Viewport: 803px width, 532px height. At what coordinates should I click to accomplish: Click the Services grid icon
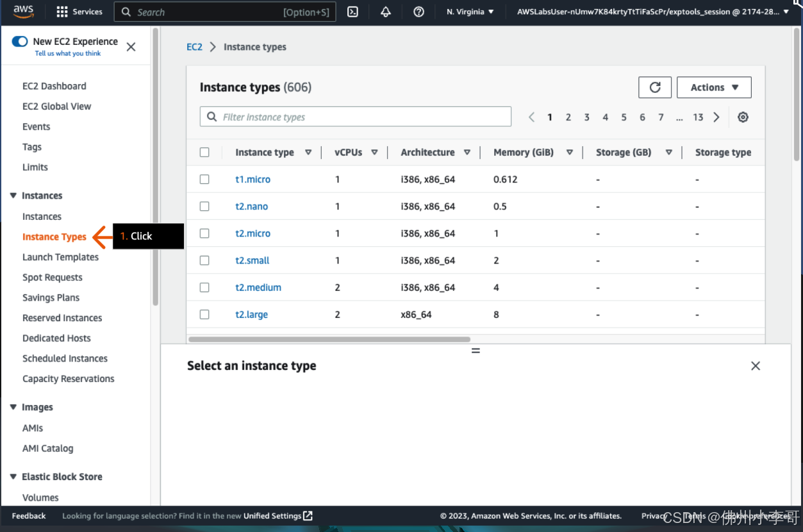point(62,12)
